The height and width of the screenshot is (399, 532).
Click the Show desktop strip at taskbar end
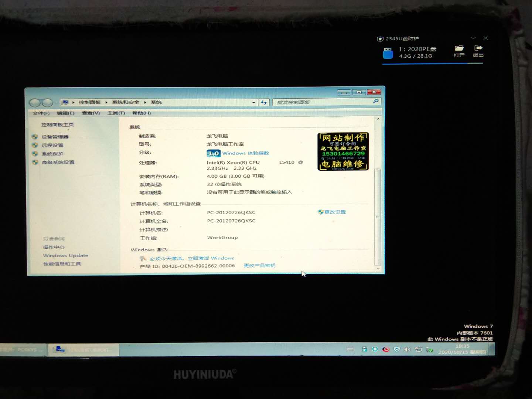coord(492,349)
